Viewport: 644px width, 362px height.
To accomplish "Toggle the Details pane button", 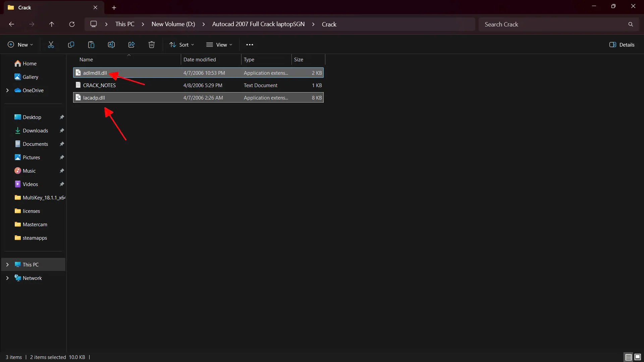I will [x=622, y=45].
